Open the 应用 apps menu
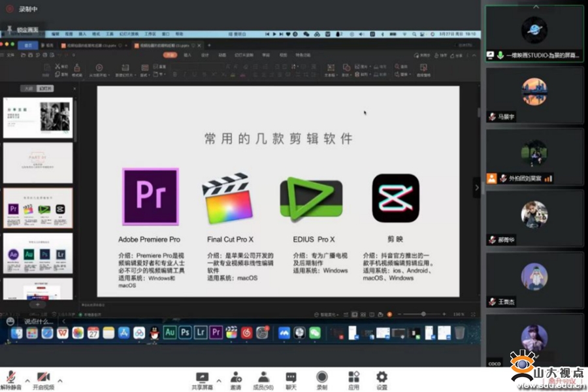 tap(353, 381)
